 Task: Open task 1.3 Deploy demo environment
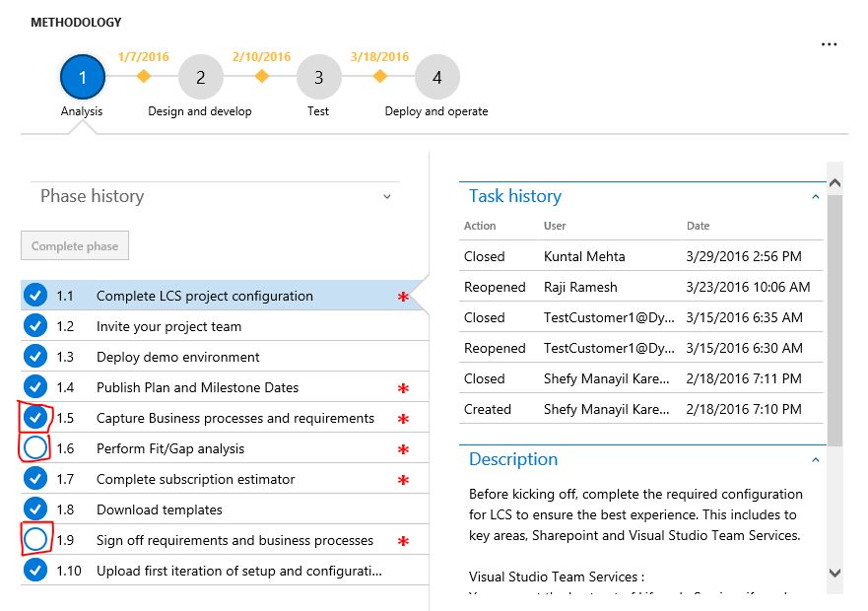[x=177, y=357]
